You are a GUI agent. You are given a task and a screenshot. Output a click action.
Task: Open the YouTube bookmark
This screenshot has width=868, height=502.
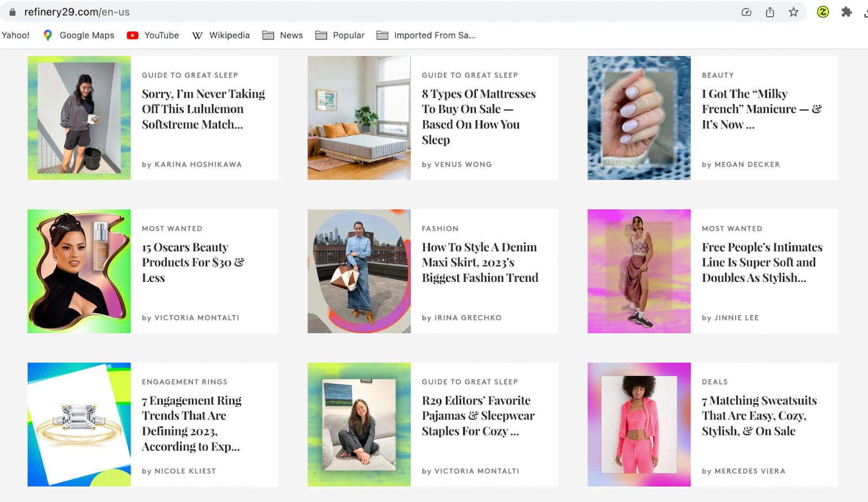pyautogui.click(x=153, y=35)
